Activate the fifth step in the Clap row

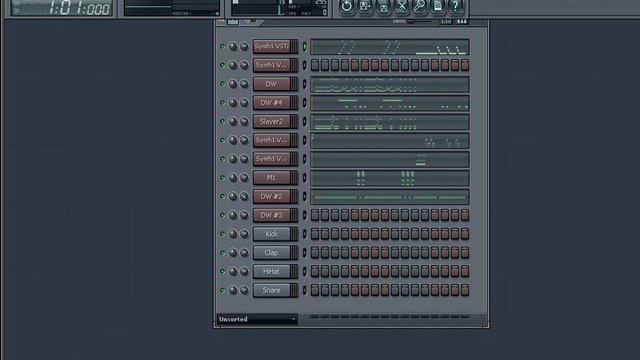(355, 253)
